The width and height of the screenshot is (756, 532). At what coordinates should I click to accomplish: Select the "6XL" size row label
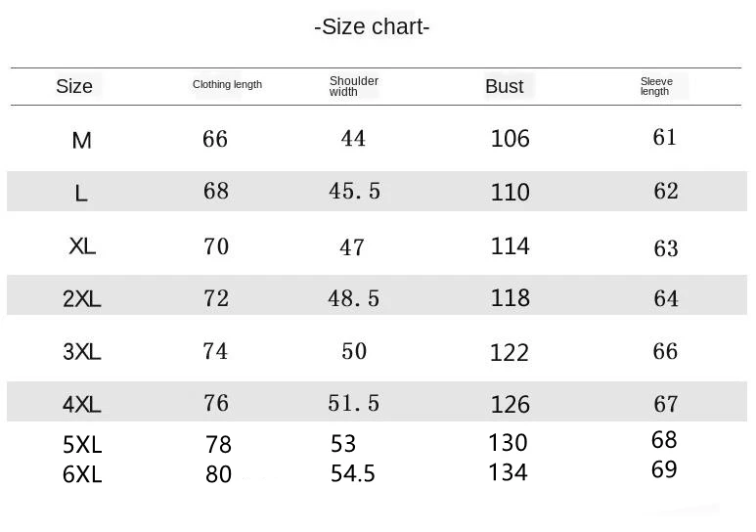82,474
